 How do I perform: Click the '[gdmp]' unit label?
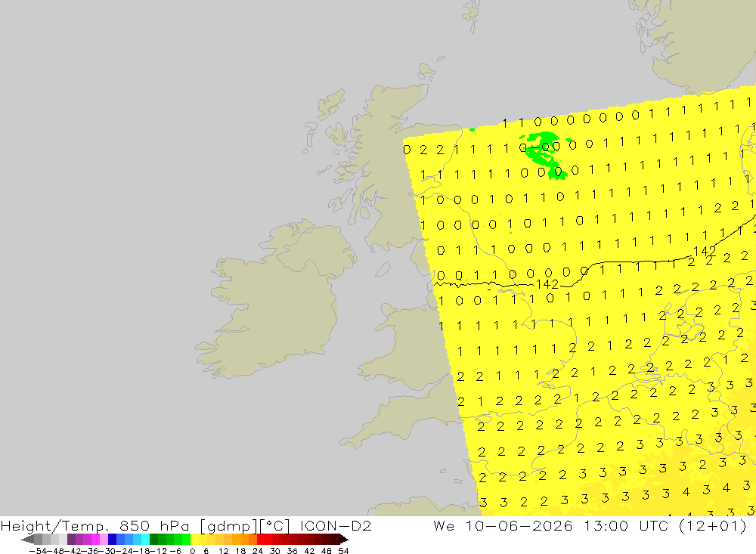click(227, 525)
